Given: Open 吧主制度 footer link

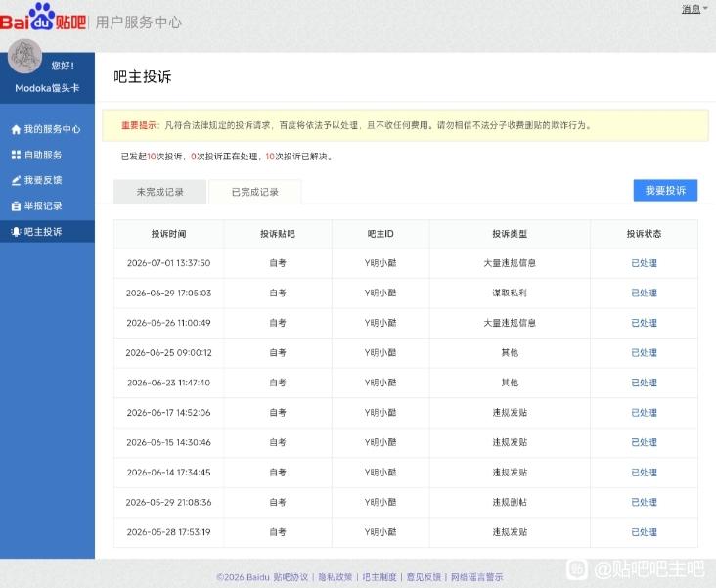Looking at the screenshot, I should [x=380, y=577].
